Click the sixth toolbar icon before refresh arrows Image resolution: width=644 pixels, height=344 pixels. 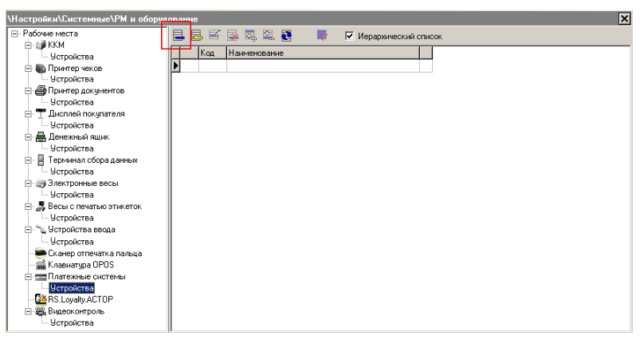point(269,36)
